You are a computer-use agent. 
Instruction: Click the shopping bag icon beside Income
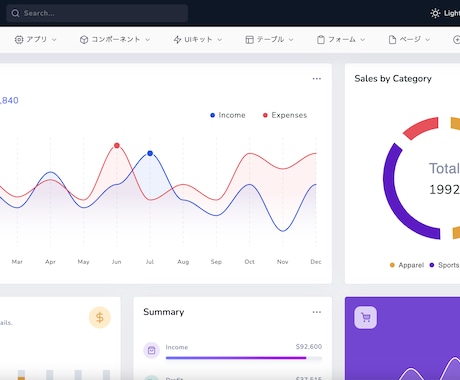pos(151,350)
